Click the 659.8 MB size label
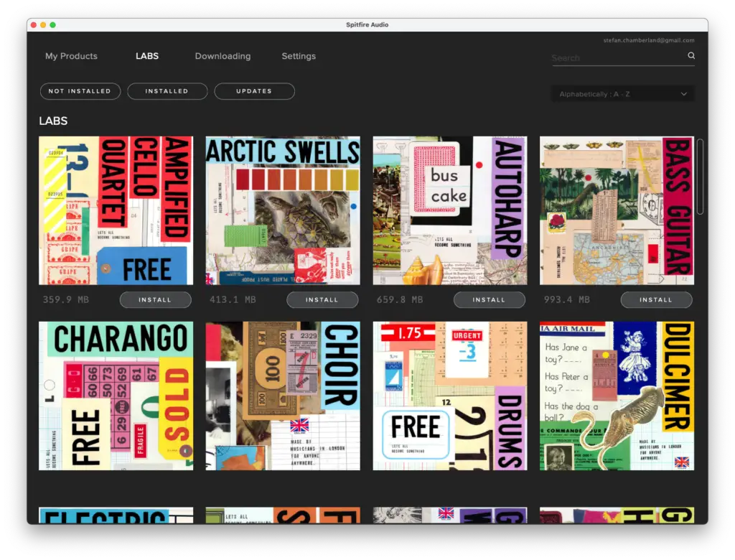 coord(399,299)
